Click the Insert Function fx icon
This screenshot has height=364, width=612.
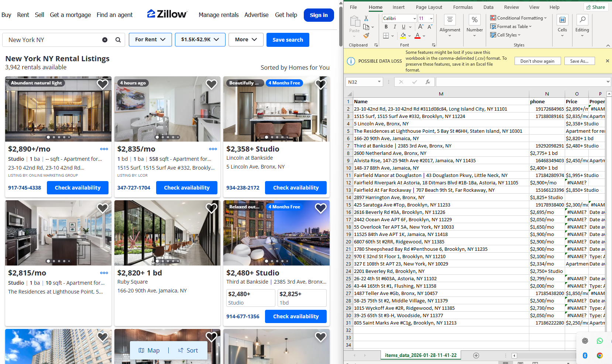pyautogui.click(x=427, y=82)
